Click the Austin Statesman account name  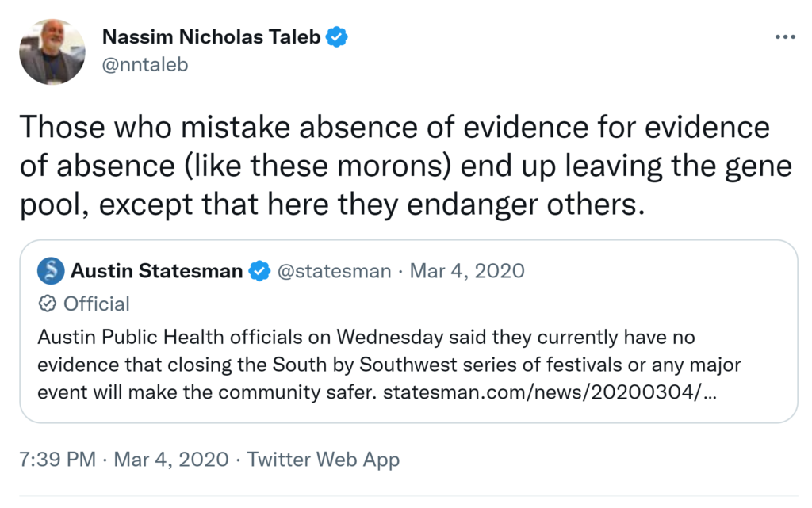pos(156,271)
